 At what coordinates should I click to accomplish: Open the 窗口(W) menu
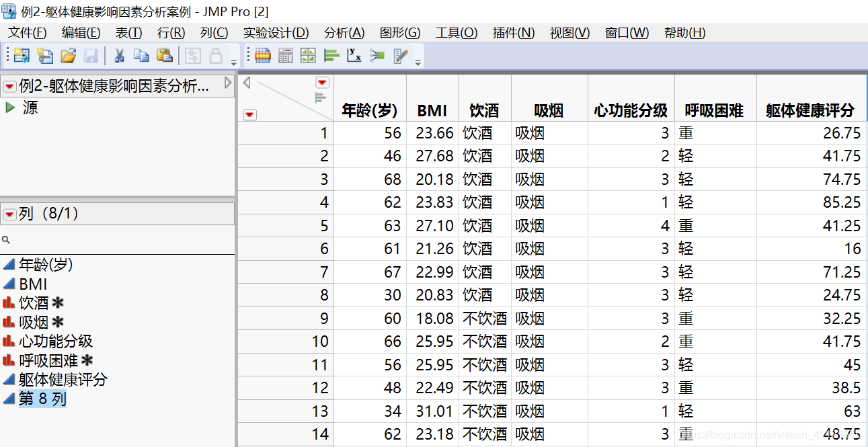point(627,33)
